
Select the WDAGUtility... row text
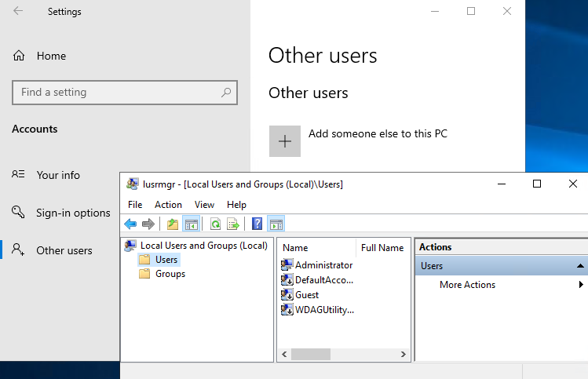(325, 310)
